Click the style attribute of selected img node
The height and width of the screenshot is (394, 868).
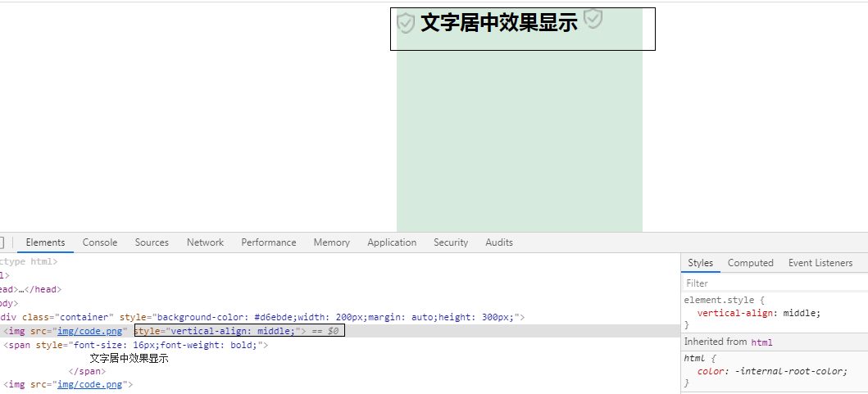point(217,331)
